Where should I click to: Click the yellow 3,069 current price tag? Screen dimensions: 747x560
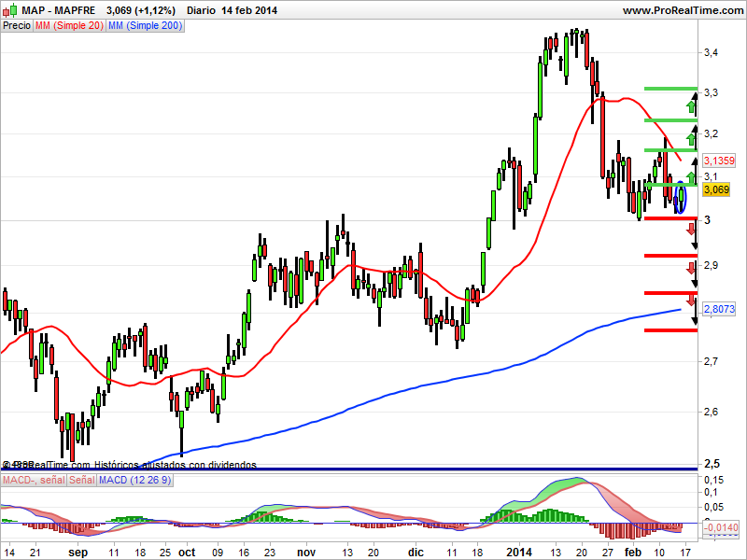click(x=715, y=188)
